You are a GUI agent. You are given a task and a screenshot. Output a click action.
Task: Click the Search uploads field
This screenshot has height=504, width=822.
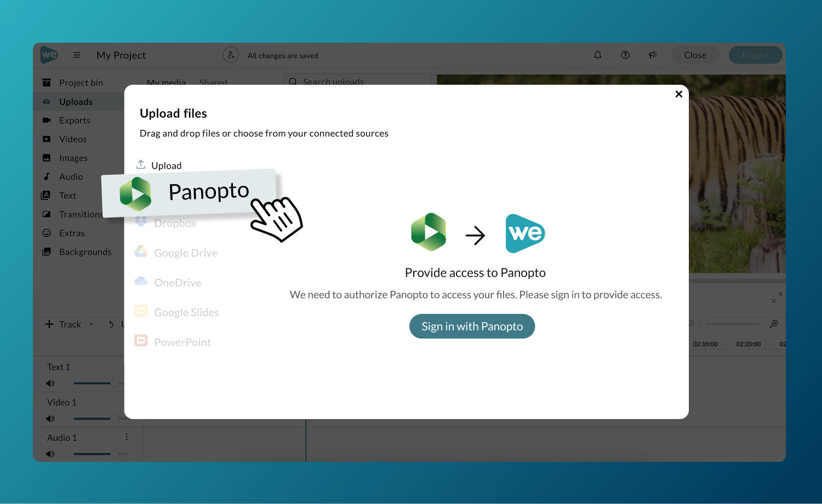pos(357,80)
